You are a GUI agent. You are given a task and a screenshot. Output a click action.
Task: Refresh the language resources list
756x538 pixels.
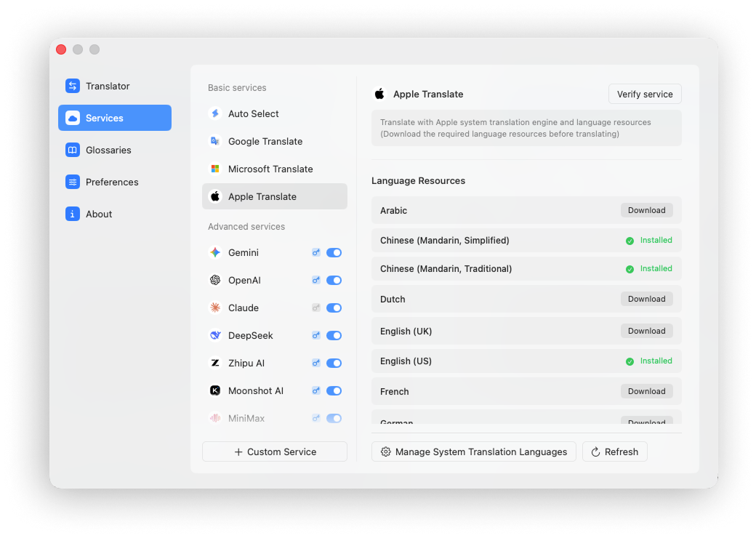tap(615, 451)
